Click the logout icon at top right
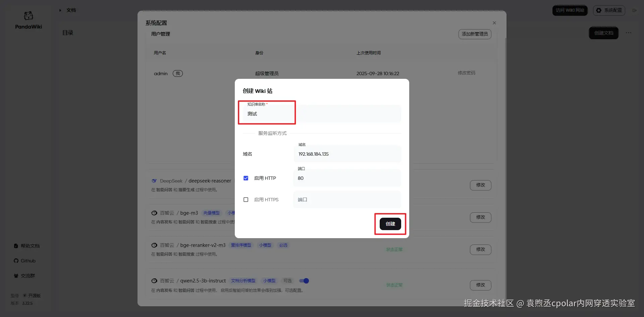 635,10
